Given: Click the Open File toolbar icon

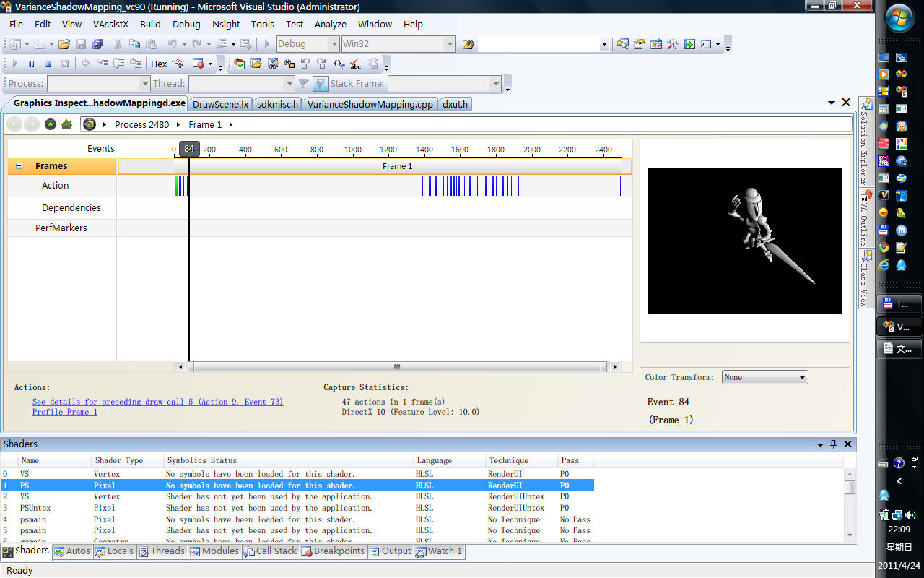Looking at the screenshot, I should (x=64, y=44).
